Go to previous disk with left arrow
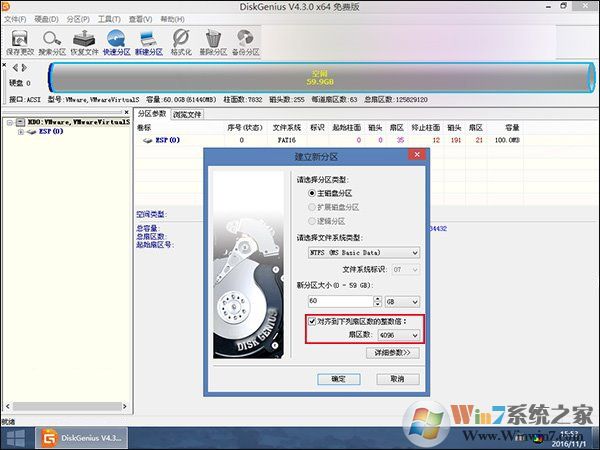The image size is (600, 450). tap(15, 68)
